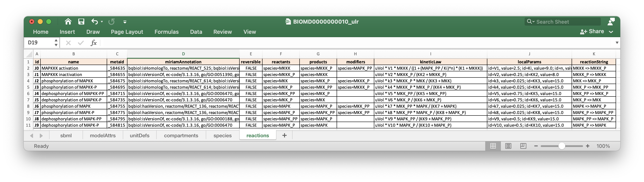
Task: Add a new sheet with plus button
Action: [x=284, y=135]
